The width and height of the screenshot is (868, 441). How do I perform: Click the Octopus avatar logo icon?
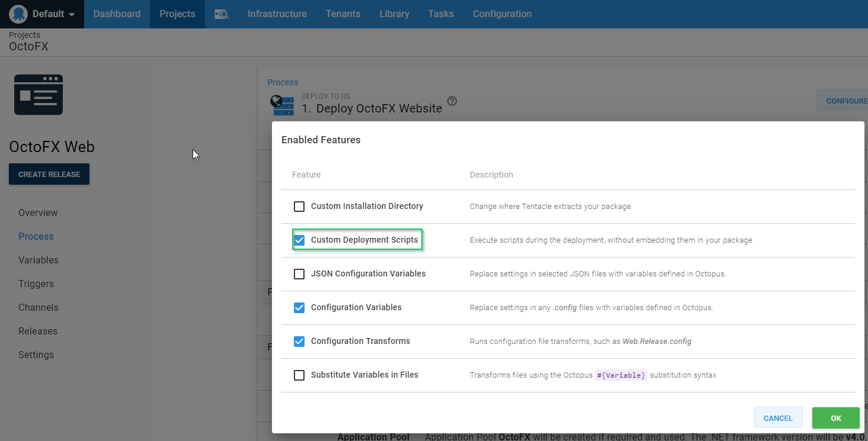18,14
